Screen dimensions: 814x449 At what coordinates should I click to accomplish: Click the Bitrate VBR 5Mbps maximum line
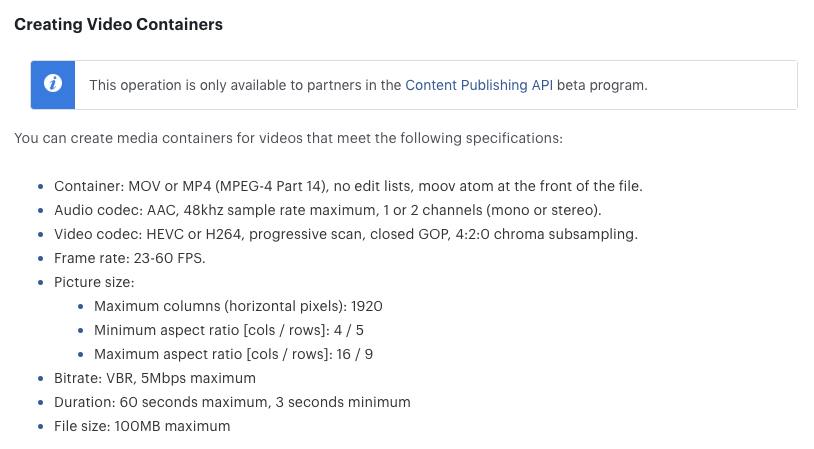point(155,378)
